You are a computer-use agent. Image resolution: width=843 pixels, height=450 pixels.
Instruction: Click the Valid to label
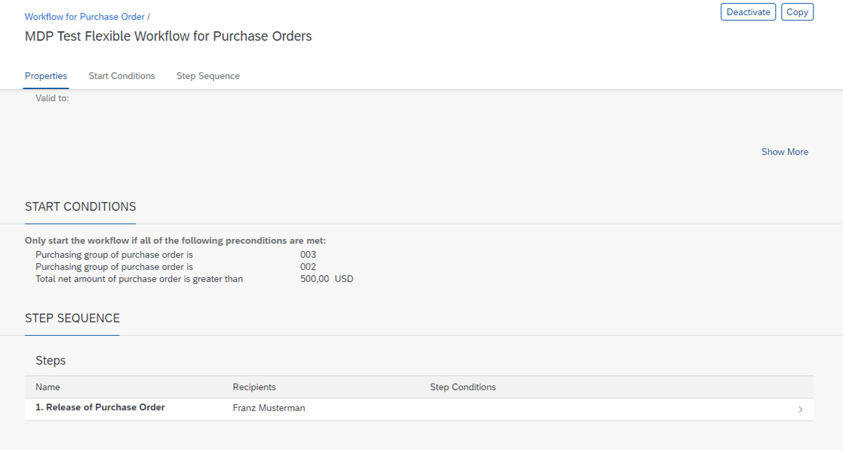(x=52, y=98)
